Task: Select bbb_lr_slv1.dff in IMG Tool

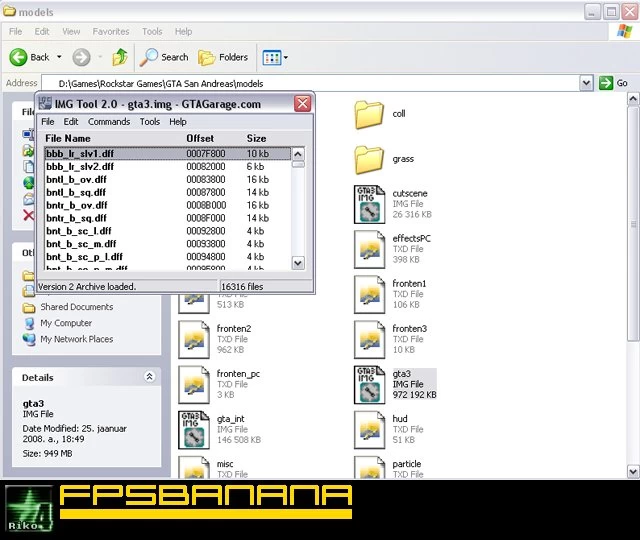Action: click(168, 153)
